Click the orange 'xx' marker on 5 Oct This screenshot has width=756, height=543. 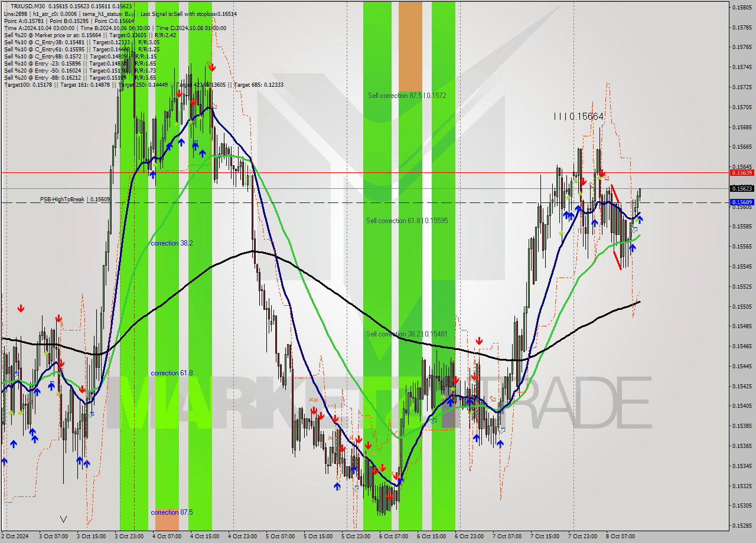coord(313,400)
